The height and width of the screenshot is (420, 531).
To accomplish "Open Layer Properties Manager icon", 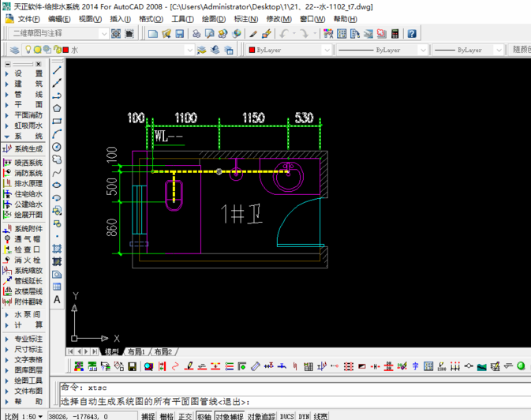I will click(x=14, y=51).
